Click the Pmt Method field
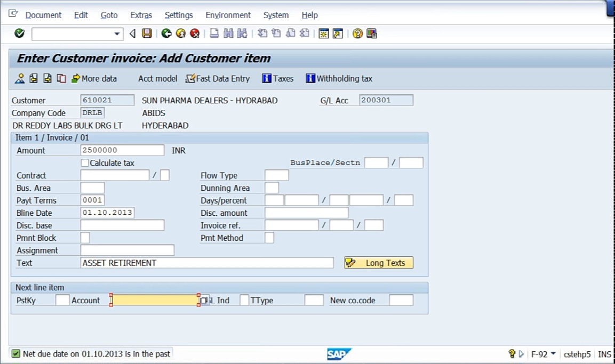Screen dimensions: 615x364 (269, 238)
